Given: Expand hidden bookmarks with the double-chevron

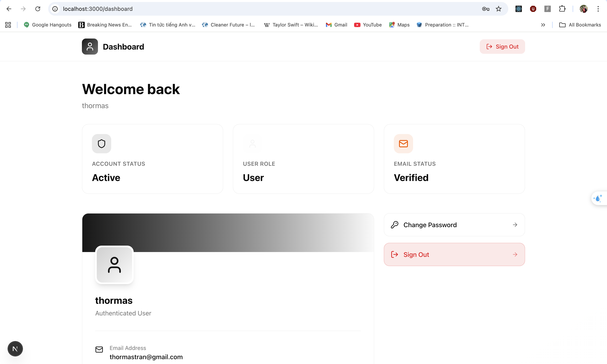Looking at the screenshot, I should click(543, 24).
